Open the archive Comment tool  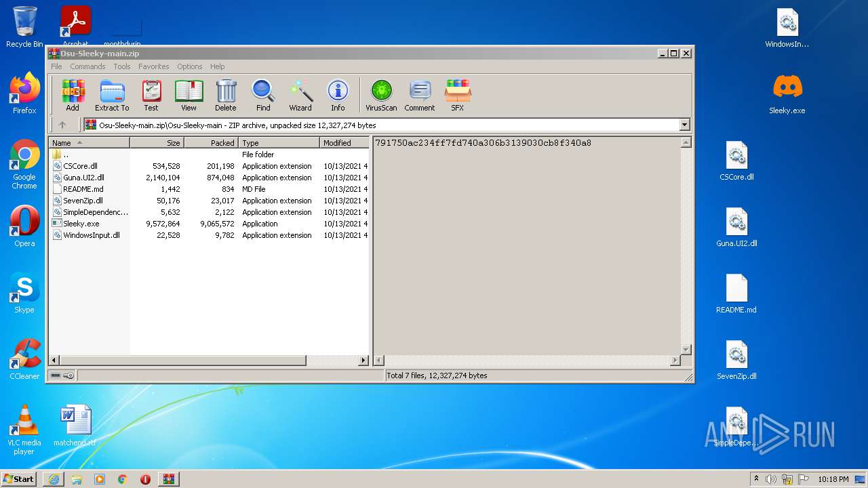point(420,95)
